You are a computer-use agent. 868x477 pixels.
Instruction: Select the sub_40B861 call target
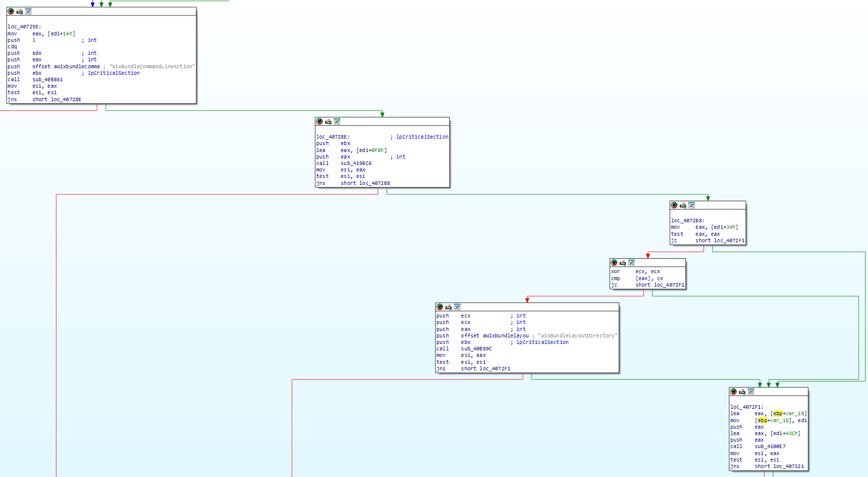tap(47, 80)
